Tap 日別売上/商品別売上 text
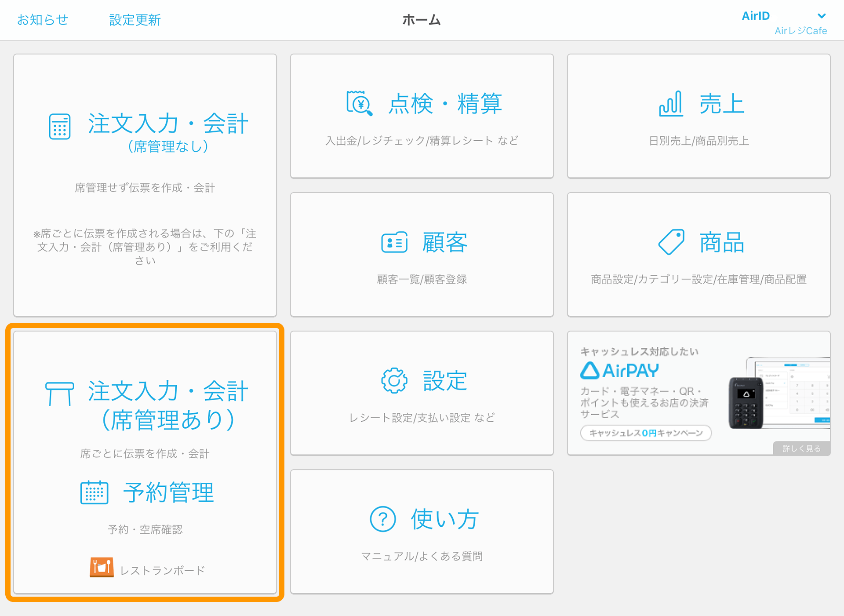The height and width of the screenshot is (616, 844). click(x=699, y=141)
